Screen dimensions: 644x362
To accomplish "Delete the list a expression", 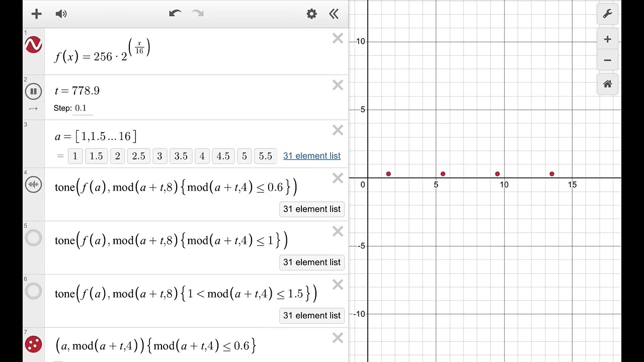I will 338,131.
